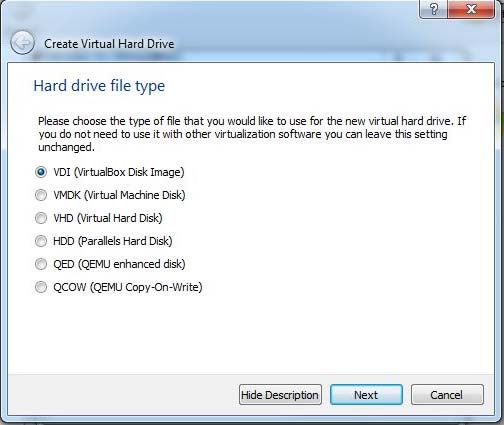This screenshot has height=425, width=504.
Task: Click the 'QEMU enhanced disk' label text
Action: [131, 264]
